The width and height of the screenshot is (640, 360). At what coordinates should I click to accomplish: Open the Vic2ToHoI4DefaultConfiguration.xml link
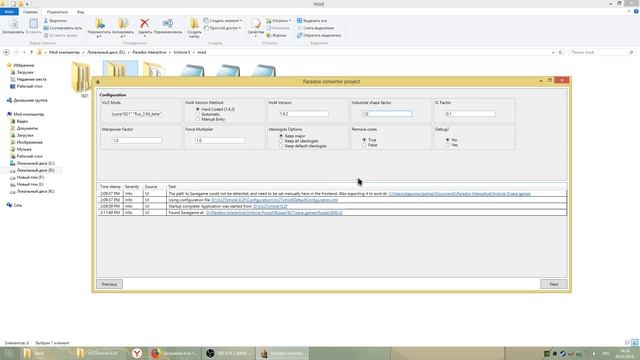pos(274,200)
